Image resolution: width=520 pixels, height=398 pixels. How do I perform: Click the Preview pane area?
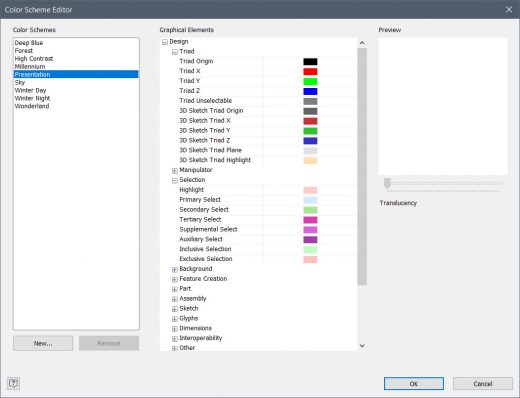tap(443, 106)
